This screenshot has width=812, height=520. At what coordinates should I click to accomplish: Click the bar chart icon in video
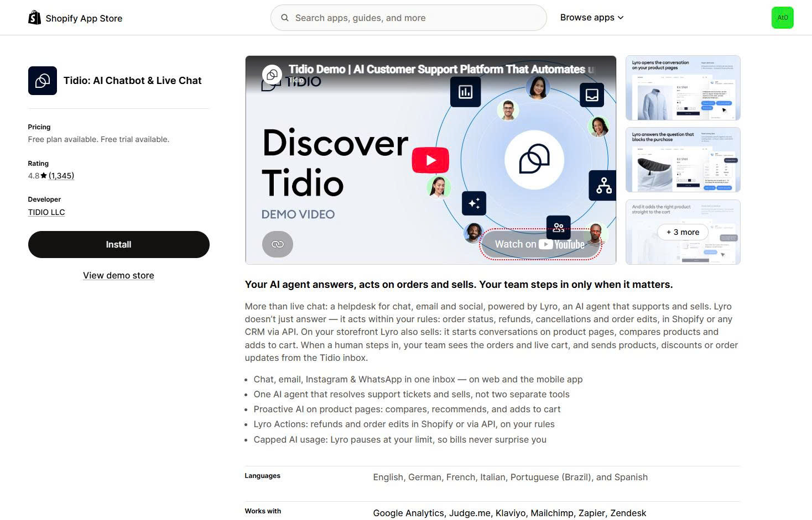coord(466,92)
